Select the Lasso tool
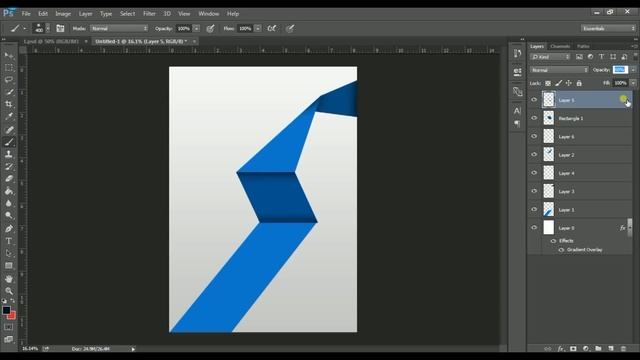Viewport: 640px width, 360px height. (9, 80)
